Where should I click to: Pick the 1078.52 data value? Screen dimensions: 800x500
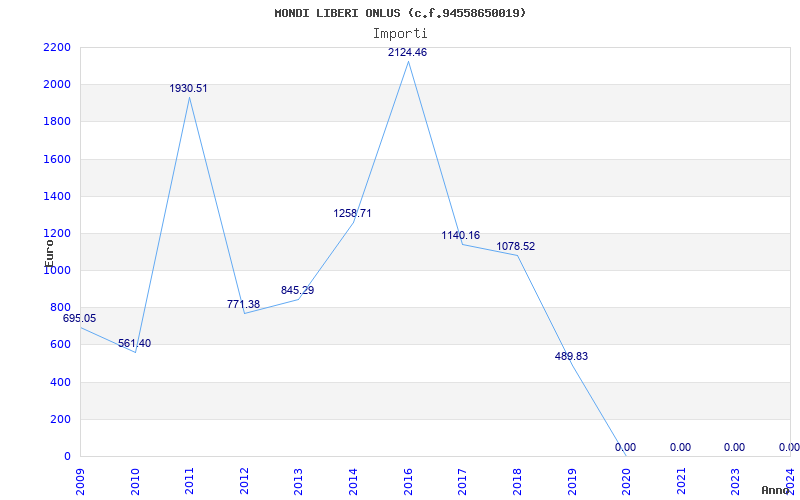[516, 247]
